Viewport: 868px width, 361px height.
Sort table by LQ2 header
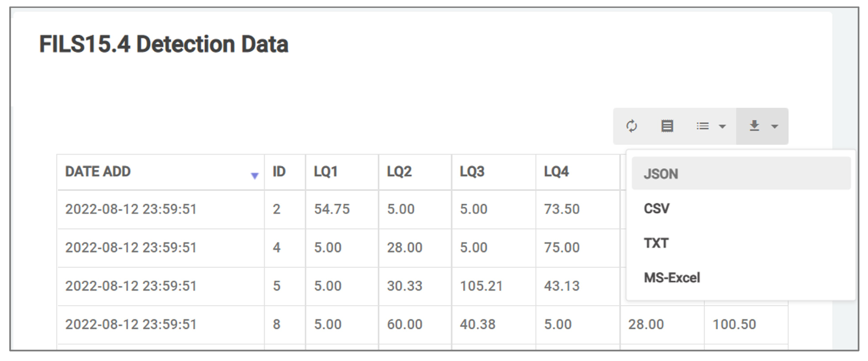point(399,171)
